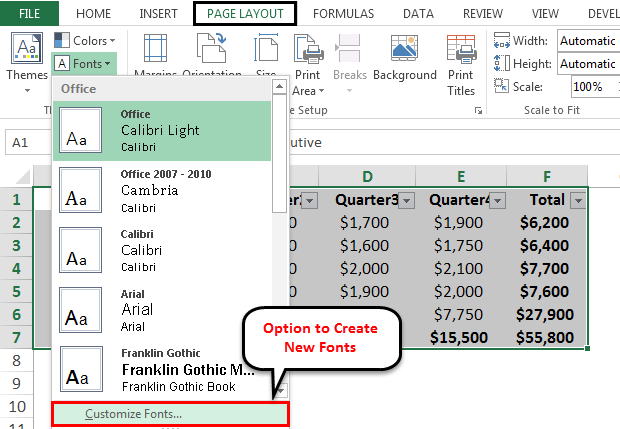The height and width of the screenshot is (429, 620).
Task: Choose the Calibri font theme
Action: pyautogui.click(x=162, y=250)
